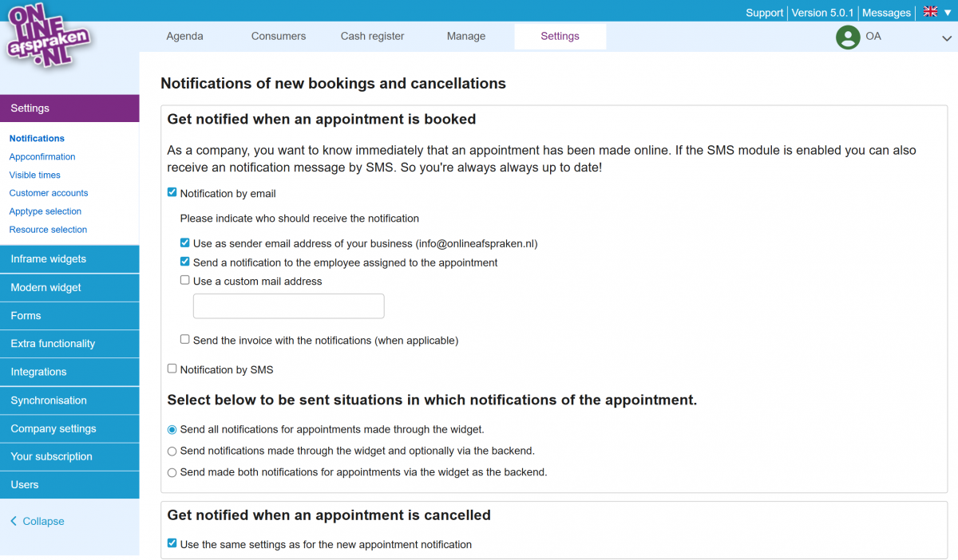This screenshot has width=958, height=560.
Task: Expand the Inframe widgets sidebar section
Action: (69, 259)
